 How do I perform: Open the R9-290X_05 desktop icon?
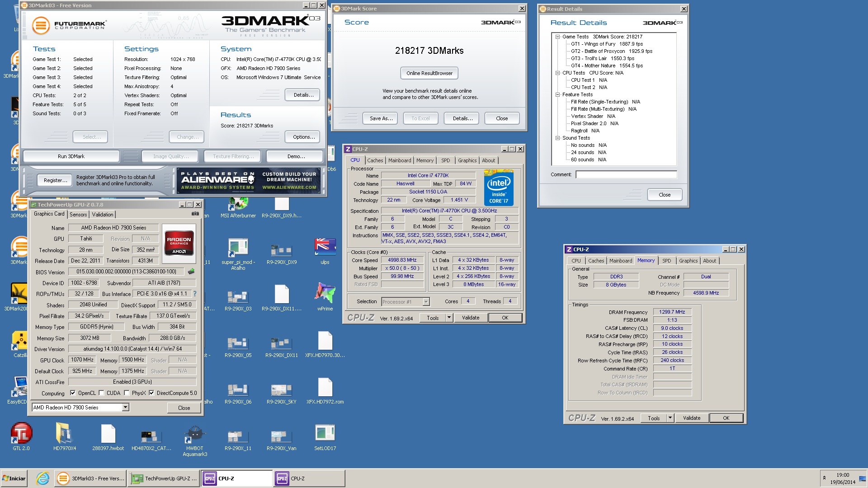pos(238,347)
